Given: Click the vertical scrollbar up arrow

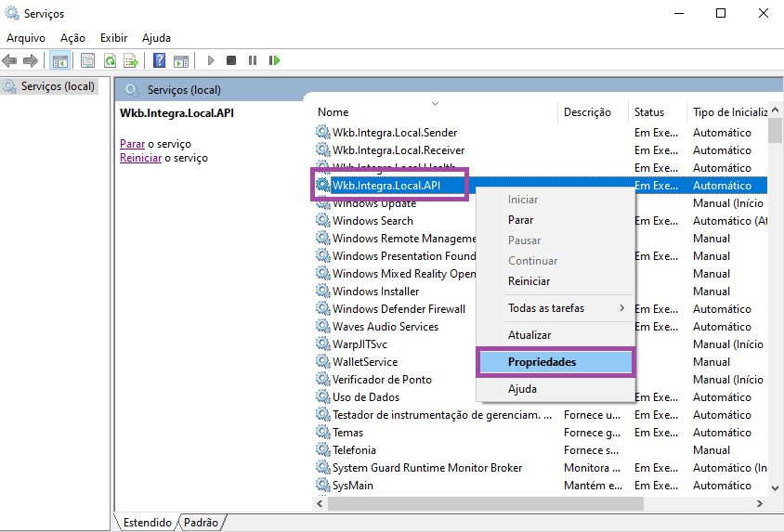Looking at the screenshot, I should click(x=775, y=110).
